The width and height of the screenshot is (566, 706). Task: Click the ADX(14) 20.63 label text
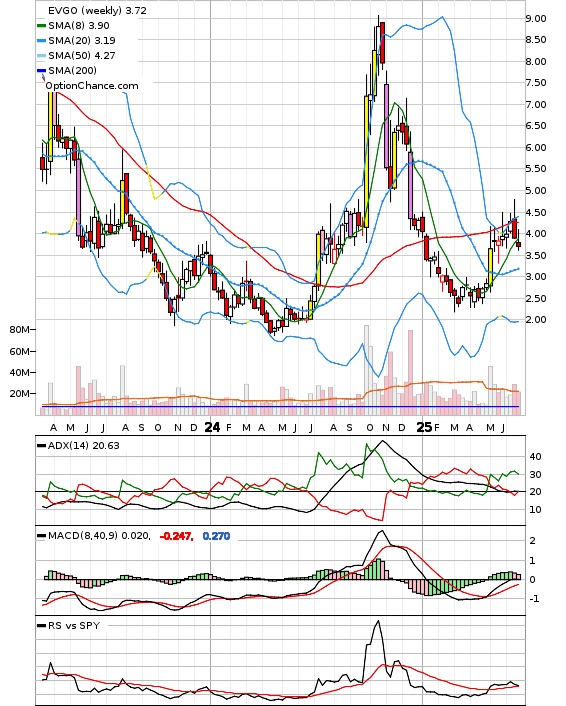(84, 446)
